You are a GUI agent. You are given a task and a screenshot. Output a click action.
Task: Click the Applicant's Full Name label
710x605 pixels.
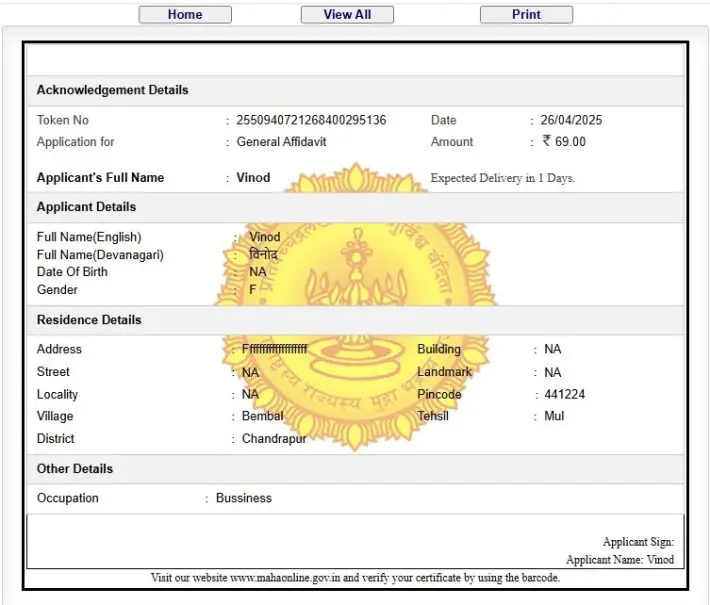100,178
